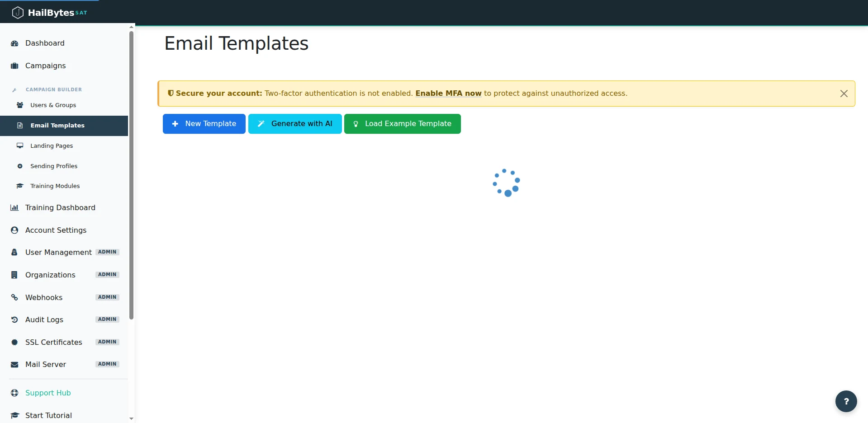Click the HailBytes SAT logo
This screenshot has height=423, width=868.
pos(49,12)
